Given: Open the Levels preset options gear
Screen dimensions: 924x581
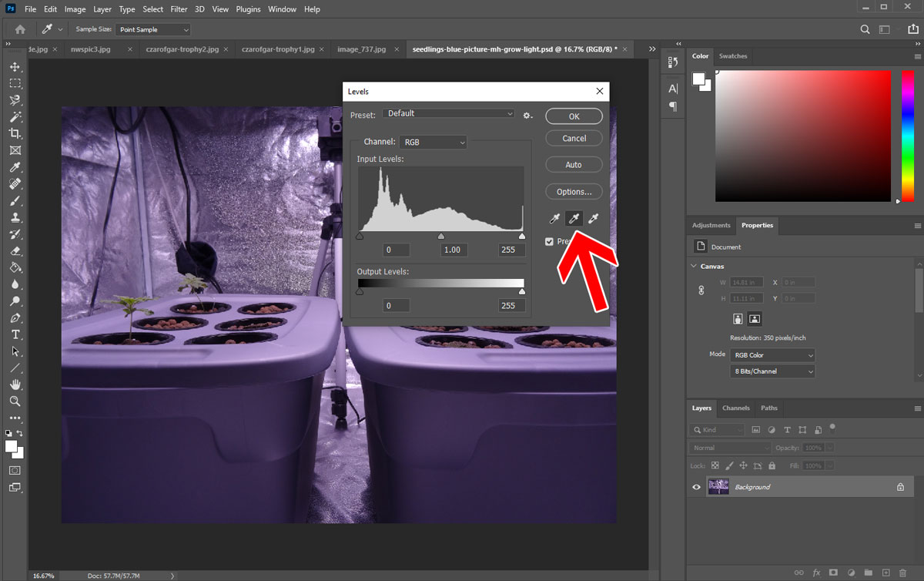Looking at the screenshot, I should 527,115.
